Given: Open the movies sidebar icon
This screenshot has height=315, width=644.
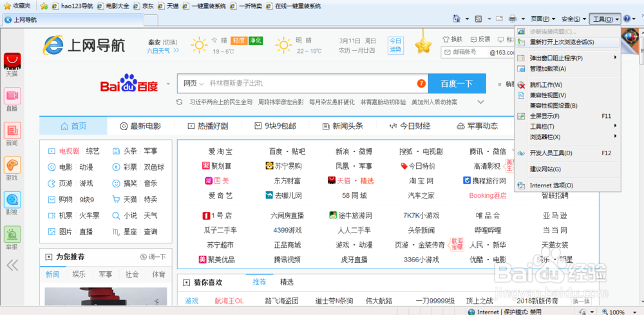Looking at the screenshot, I should 12,200.
